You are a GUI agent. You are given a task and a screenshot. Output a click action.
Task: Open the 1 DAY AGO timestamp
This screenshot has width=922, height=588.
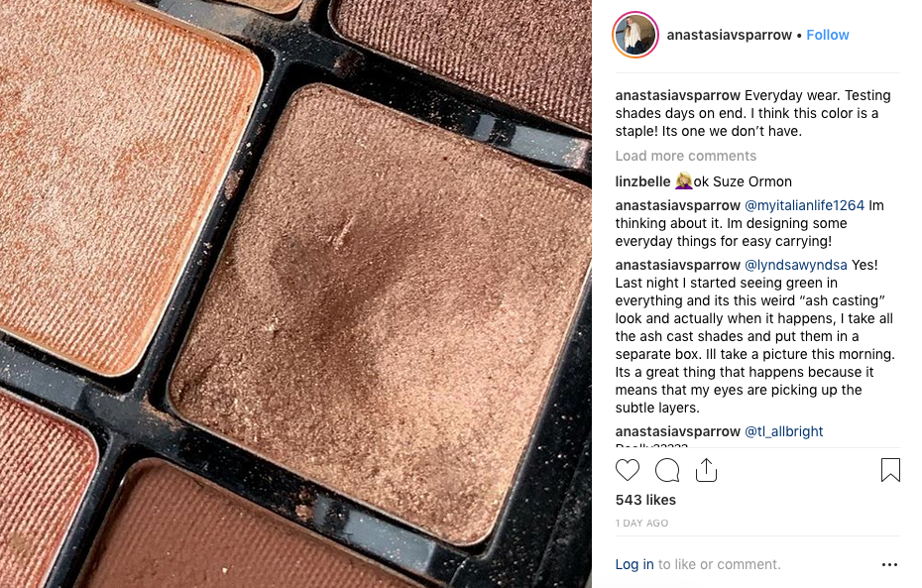tap(641, 523)
